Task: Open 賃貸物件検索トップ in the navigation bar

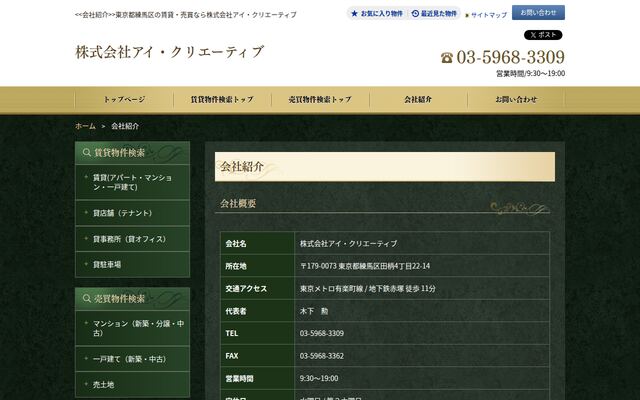Action: point(222,99)
